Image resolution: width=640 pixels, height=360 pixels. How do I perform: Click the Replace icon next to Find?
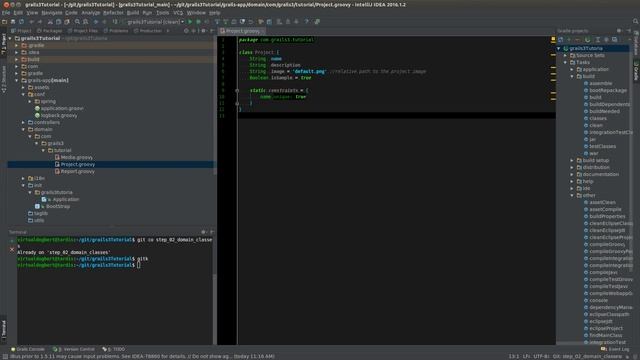tap(86, 22)
